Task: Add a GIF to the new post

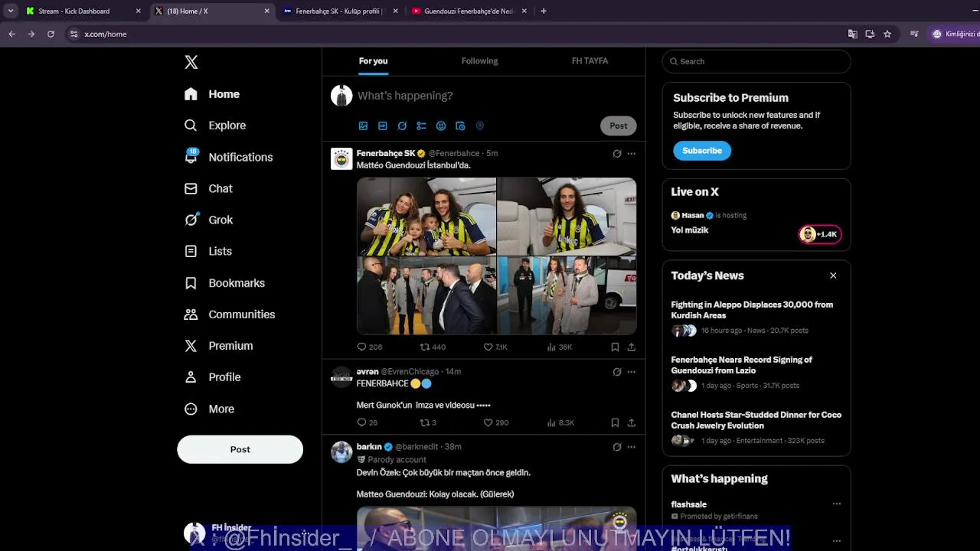Action: pyautogui.click(x=383, y=126)
